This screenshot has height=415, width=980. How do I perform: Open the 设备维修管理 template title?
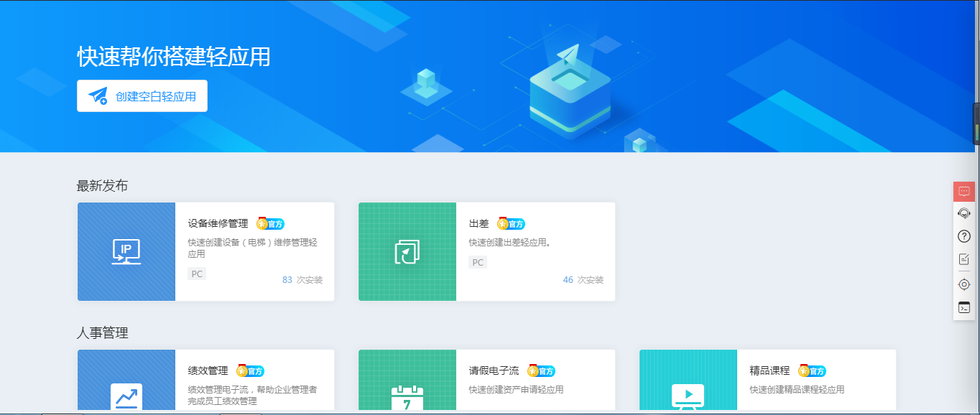[218, 223]
